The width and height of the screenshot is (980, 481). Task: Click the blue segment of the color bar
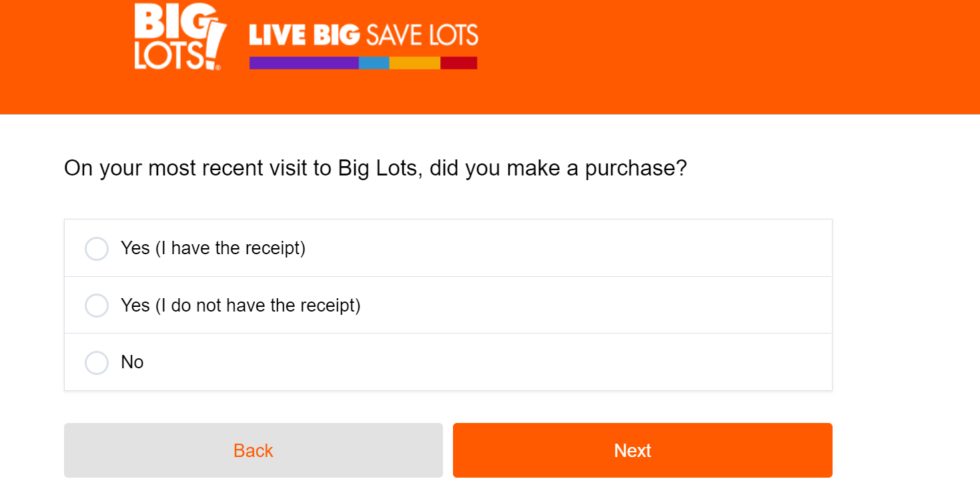(x=374, y=63)
